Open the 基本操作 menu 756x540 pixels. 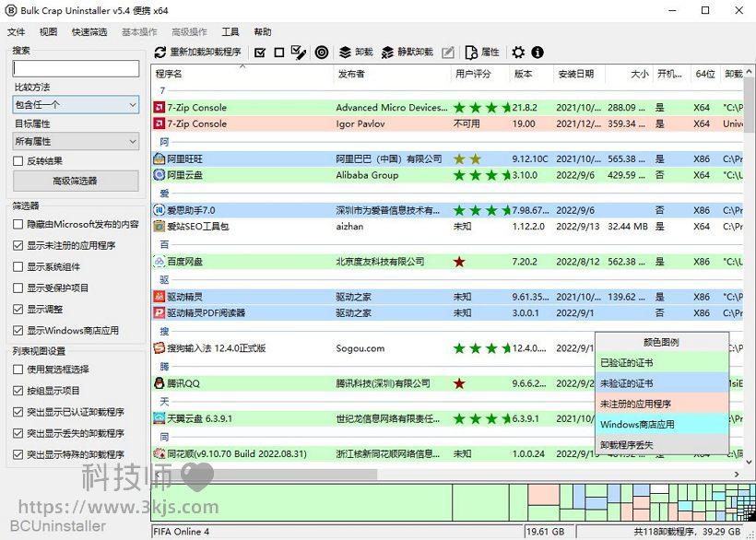pyautogui.click(x=139, y=32)
